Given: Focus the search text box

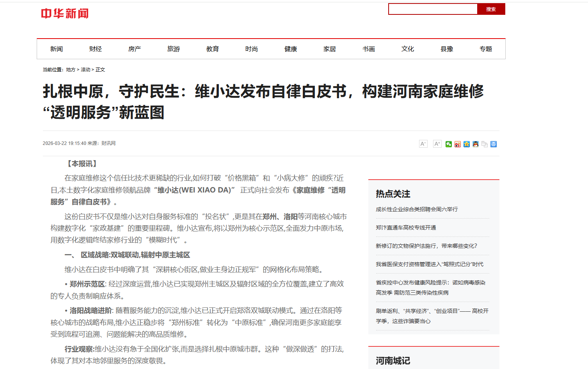Looking at the screenshot, I should [x=433, y=9].
